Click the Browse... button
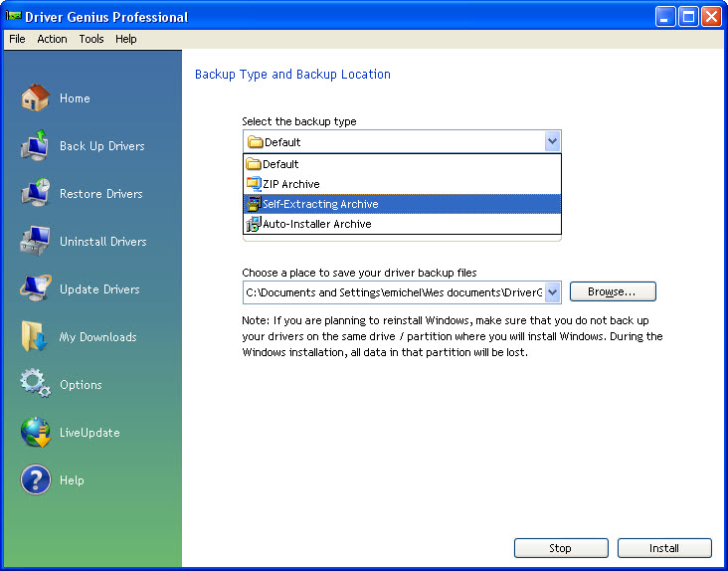This screenshot has width=728, height=571. tap(613, 291)
